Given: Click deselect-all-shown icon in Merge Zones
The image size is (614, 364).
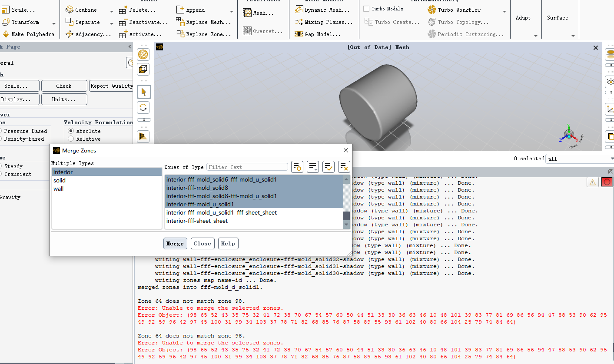Looking at the screenshot, I should click(344, 166).
